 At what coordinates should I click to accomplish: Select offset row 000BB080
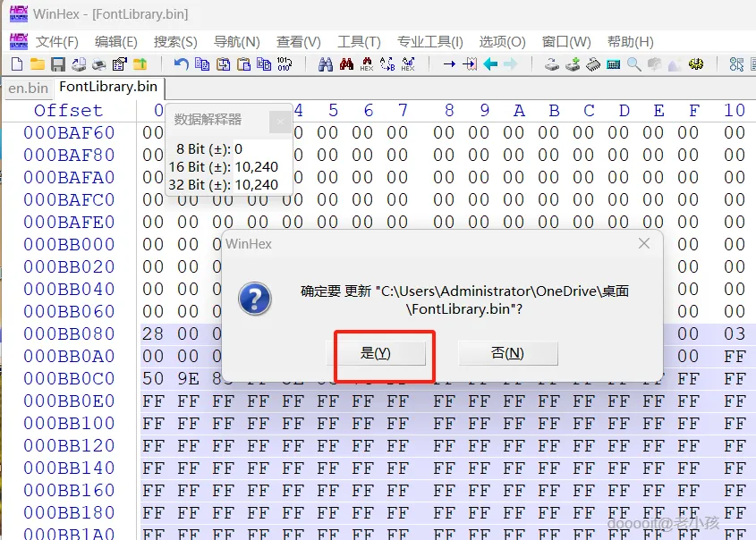pos(69,333)
